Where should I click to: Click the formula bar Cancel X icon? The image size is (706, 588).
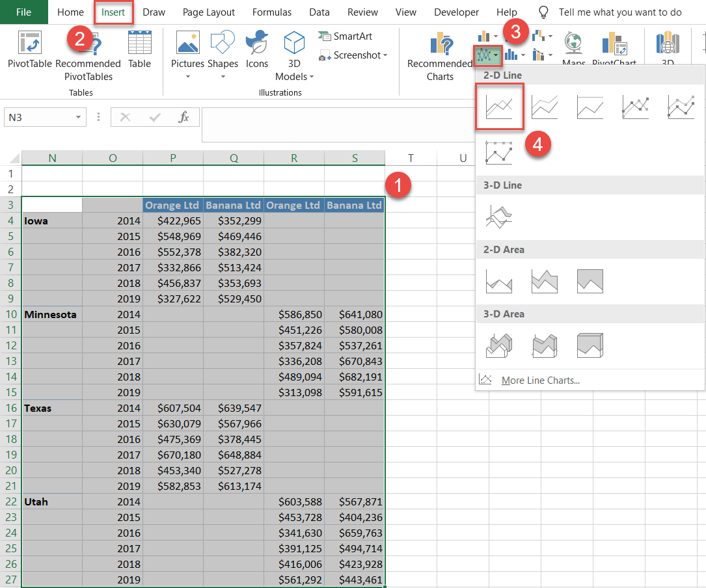click(x=125, y=118)
